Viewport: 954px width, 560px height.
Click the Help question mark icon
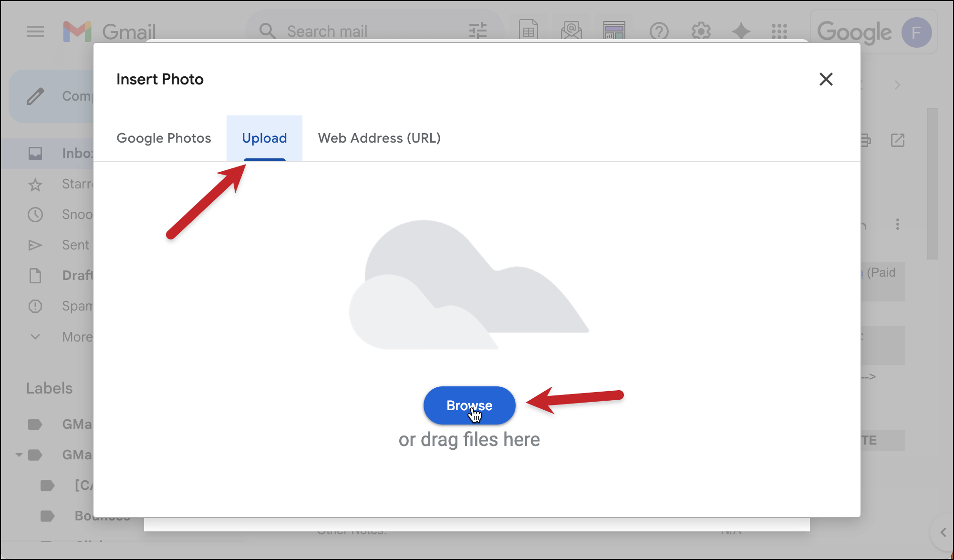pyautogui.click(x=659, y=31)
